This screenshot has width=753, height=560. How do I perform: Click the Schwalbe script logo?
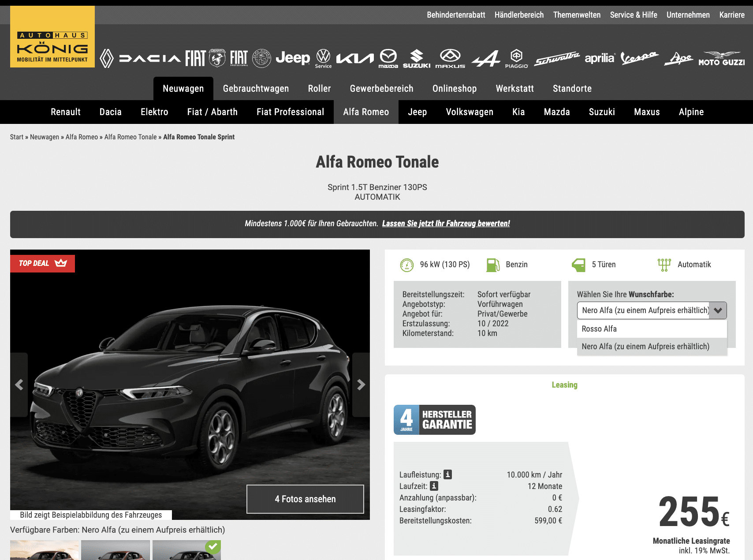(557, 58)
